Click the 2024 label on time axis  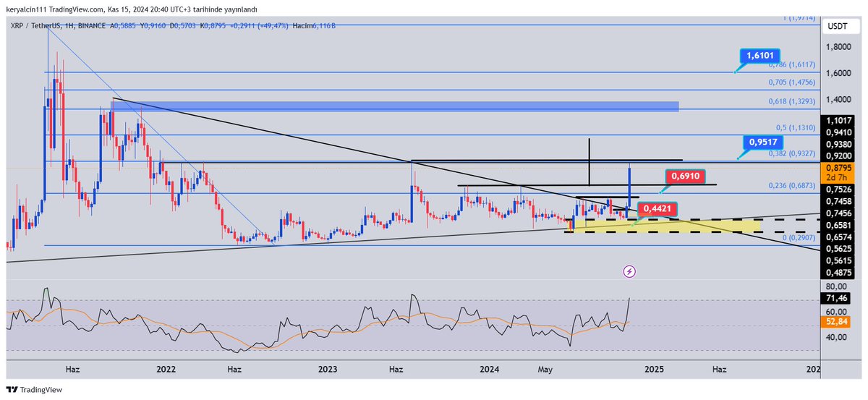[x=490, y=369]
